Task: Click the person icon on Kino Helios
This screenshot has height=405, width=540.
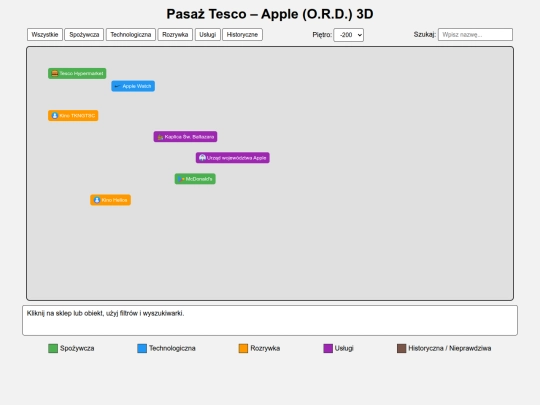Action: pyautogui.click(x=97, y=200)
